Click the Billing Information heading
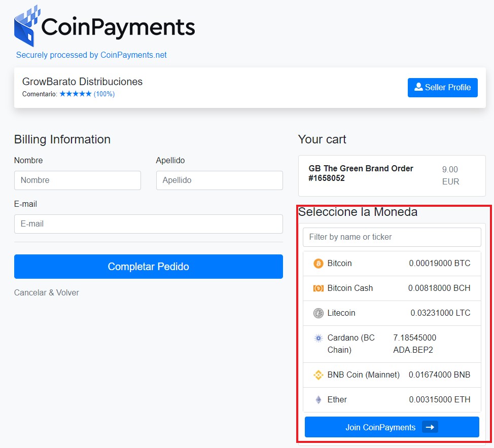 pyautogui.click(x=62, y=139)
